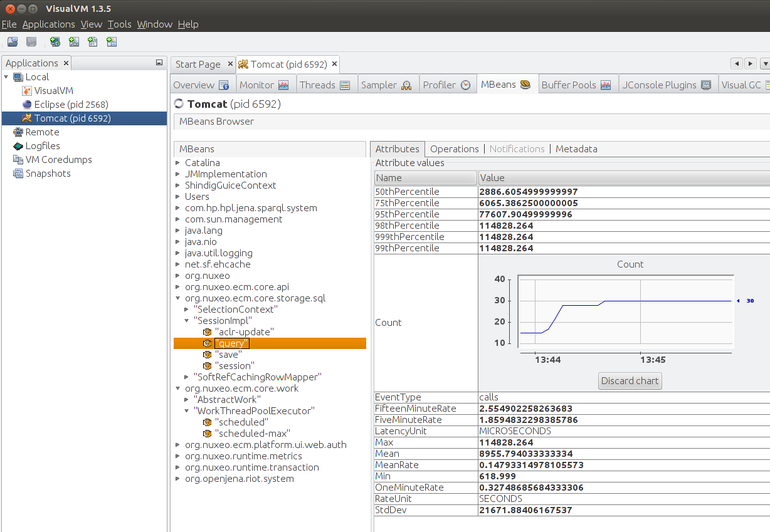770x532 pixels.
Task: Select the "save" MBean icon
Action: [x=207, y=355]
